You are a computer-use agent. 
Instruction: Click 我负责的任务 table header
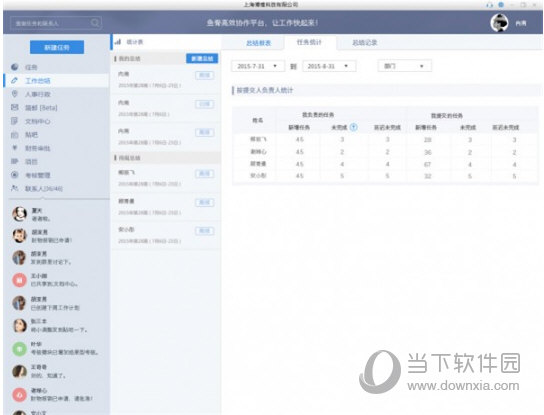[318, 115]
